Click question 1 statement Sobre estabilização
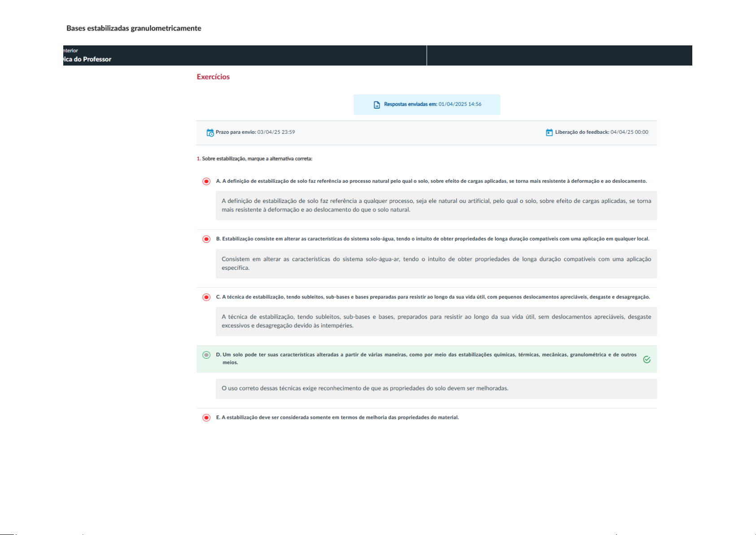The height and width of the screenshot is (535, 756). tap(257, 159)
